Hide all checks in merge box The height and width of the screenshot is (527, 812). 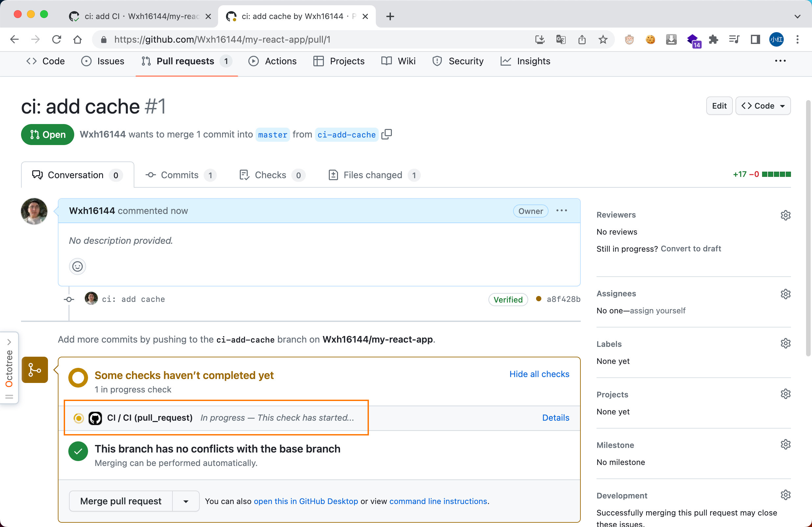click(539, 374)
